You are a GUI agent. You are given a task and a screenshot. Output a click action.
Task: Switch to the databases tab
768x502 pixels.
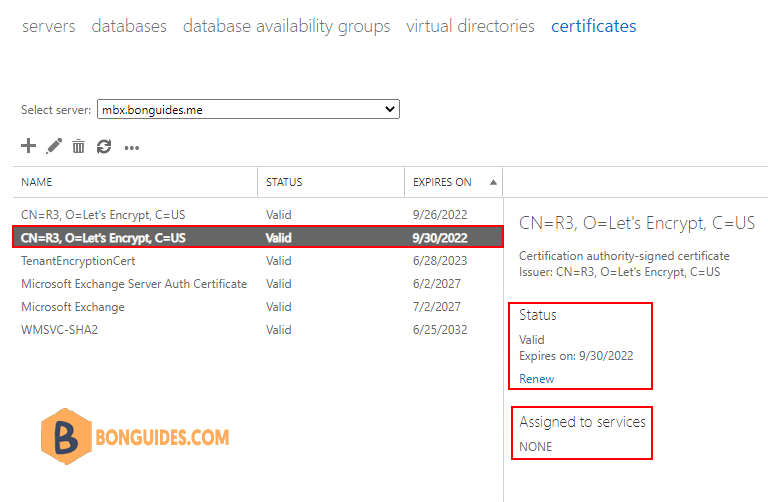(x=129, y=26)
